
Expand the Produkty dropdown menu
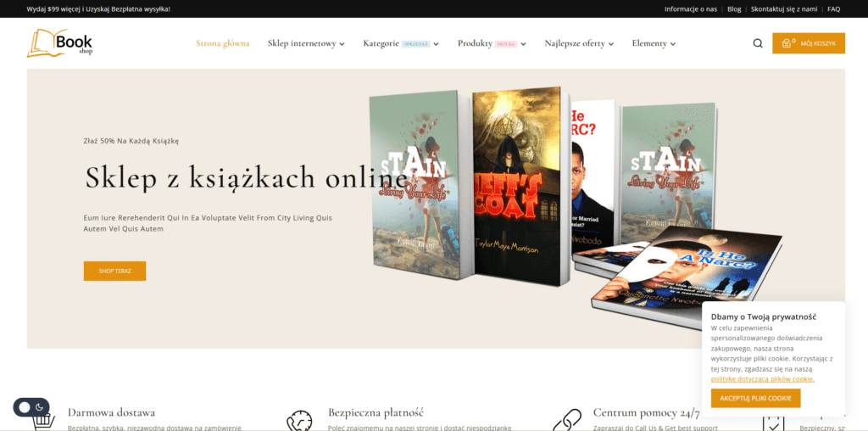coord(492,43)
